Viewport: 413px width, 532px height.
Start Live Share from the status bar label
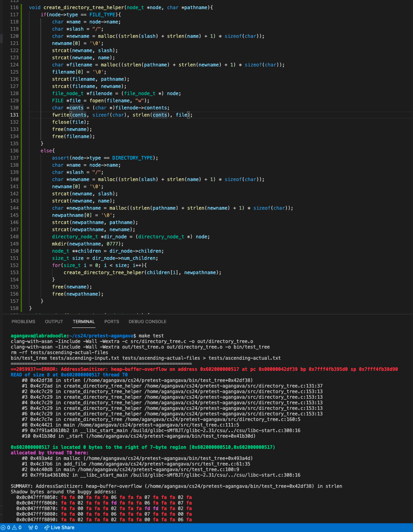click(x=62, y=528)
